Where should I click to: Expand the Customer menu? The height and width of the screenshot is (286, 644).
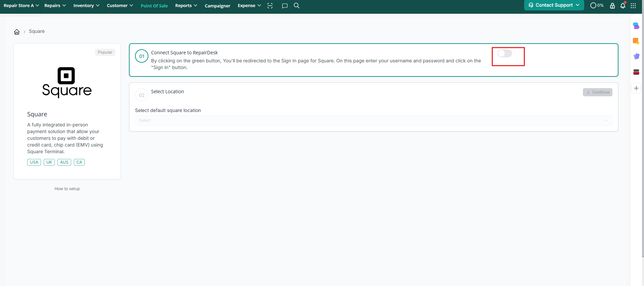(120, 5)
